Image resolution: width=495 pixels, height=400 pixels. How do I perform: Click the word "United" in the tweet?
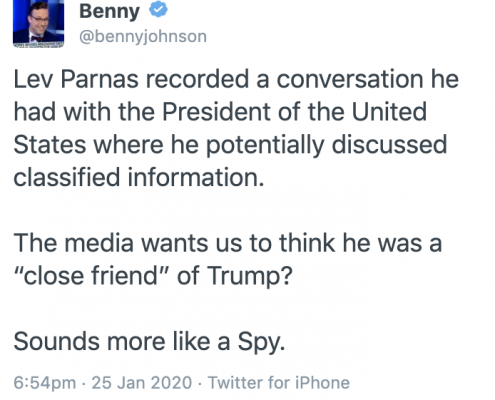pos(389,112)
